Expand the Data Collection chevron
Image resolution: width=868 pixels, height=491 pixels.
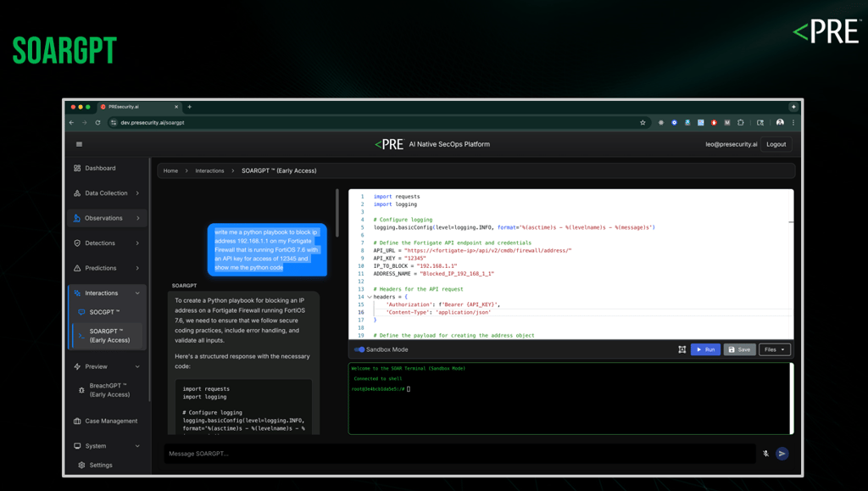coord(137,193)
